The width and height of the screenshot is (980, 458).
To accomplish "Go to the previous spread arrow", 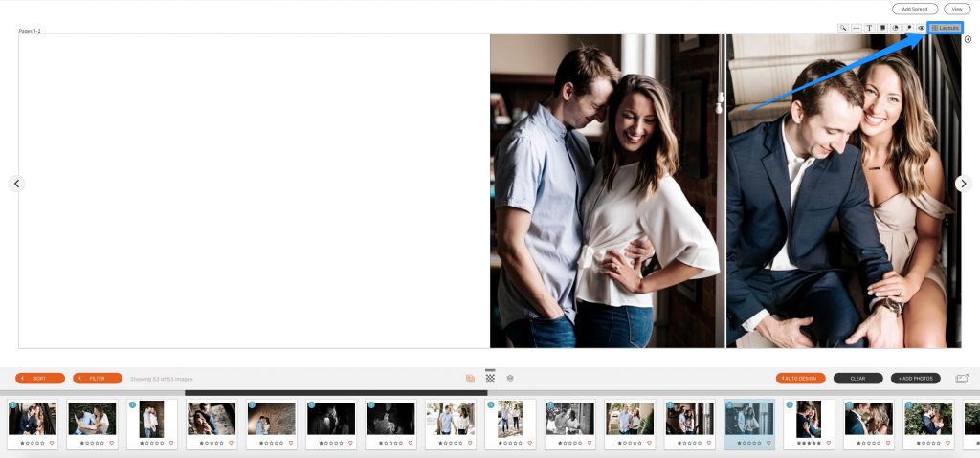I will pos(17,184).
